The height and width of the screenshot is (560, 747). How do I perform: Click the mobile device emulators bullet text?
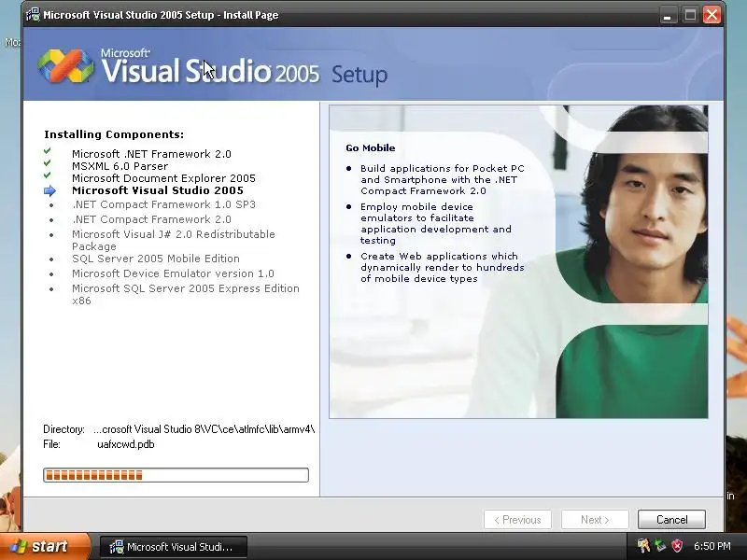pyautogui.click(x=435, y=223)
